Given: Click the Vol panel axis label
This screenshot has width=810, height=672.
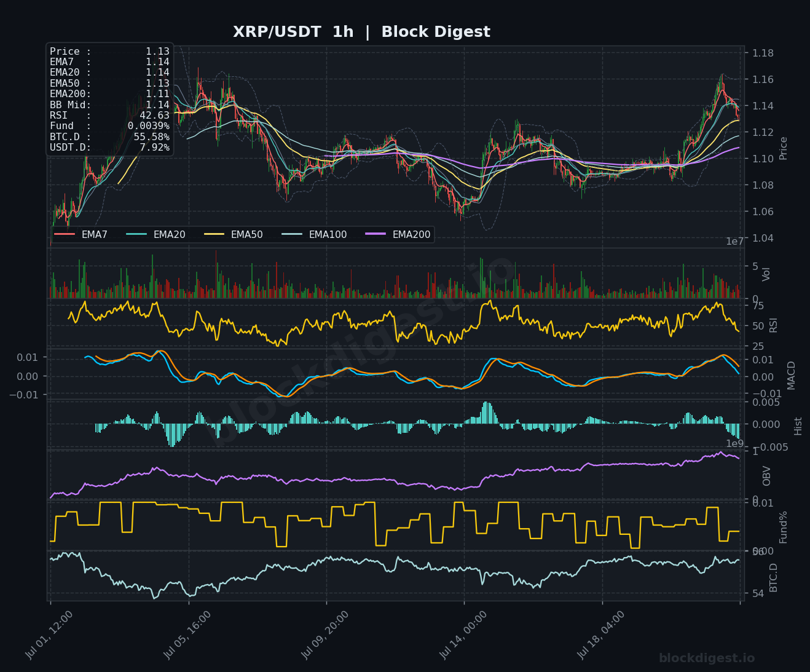Looking at the screenshot, I should (766, 274).
